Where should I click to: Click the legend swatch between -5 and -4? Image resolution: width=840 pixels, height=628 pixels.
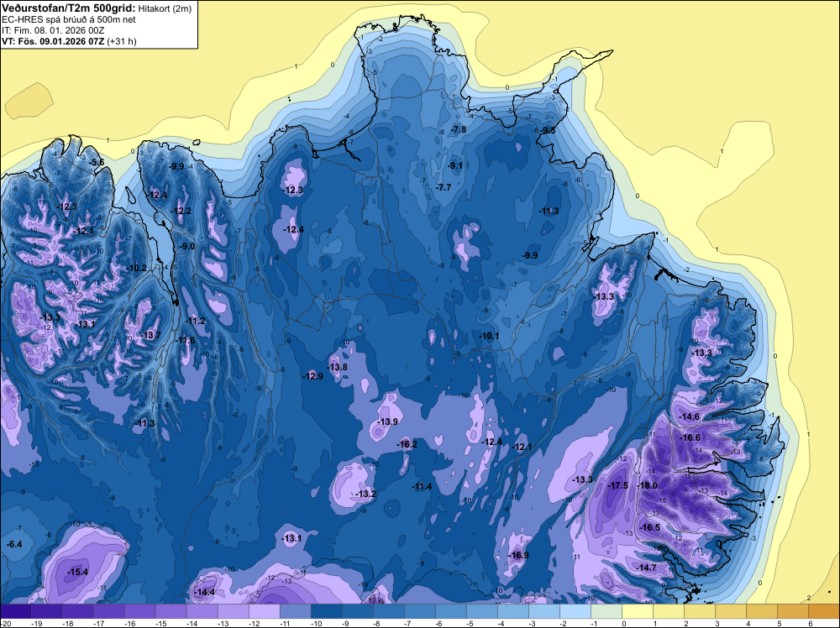coord(481,611)
